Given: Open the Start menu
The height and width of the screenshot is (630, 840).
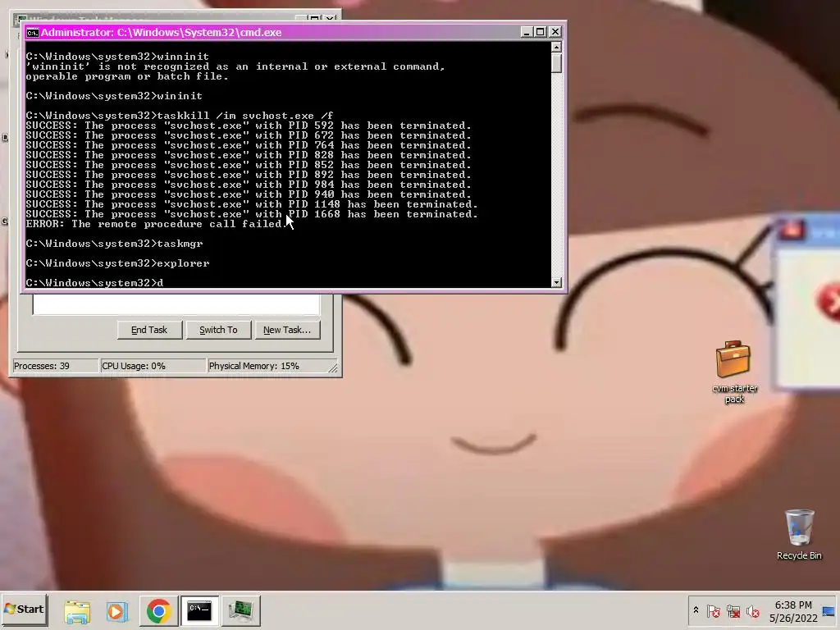Looking at the screenshot, I should [24, 609].
